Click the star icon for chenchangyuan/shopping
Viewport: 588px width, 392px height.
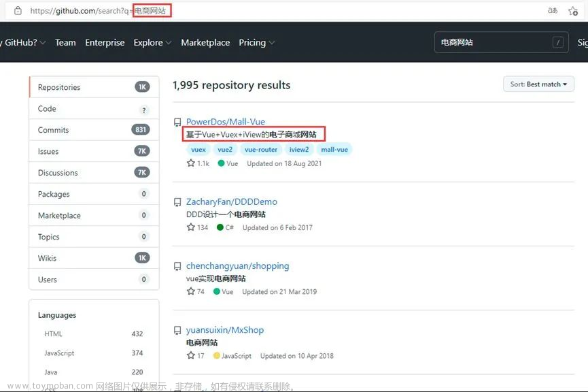tap(191, 291)
